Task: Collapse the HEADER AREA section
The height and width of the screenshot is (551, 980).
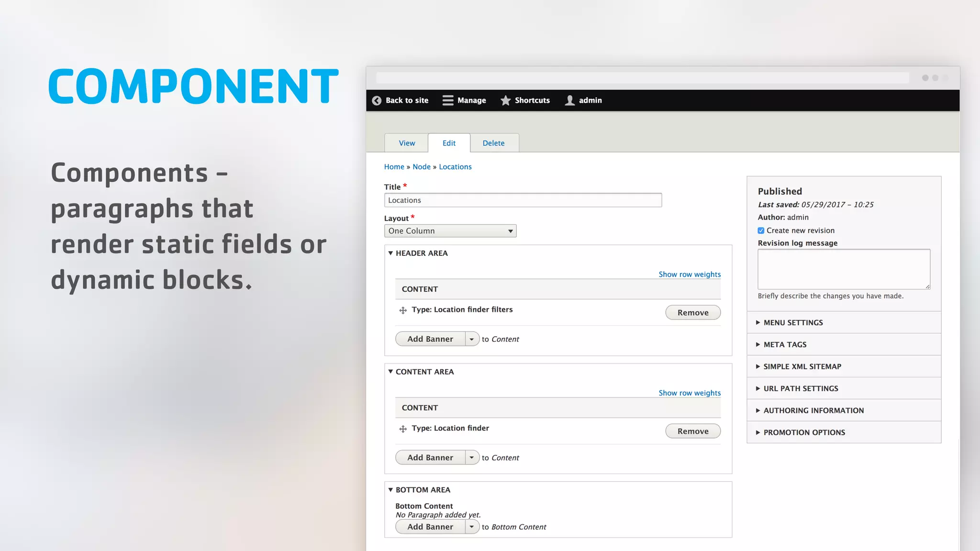Action: tap(418, 253)
